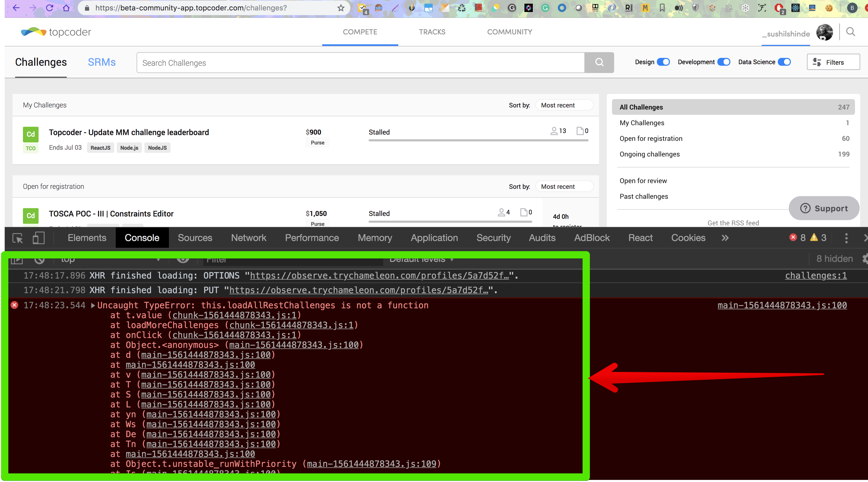Select Past challenges in sidebar
Screen dimensions: 868x482
tap(644, 196)
